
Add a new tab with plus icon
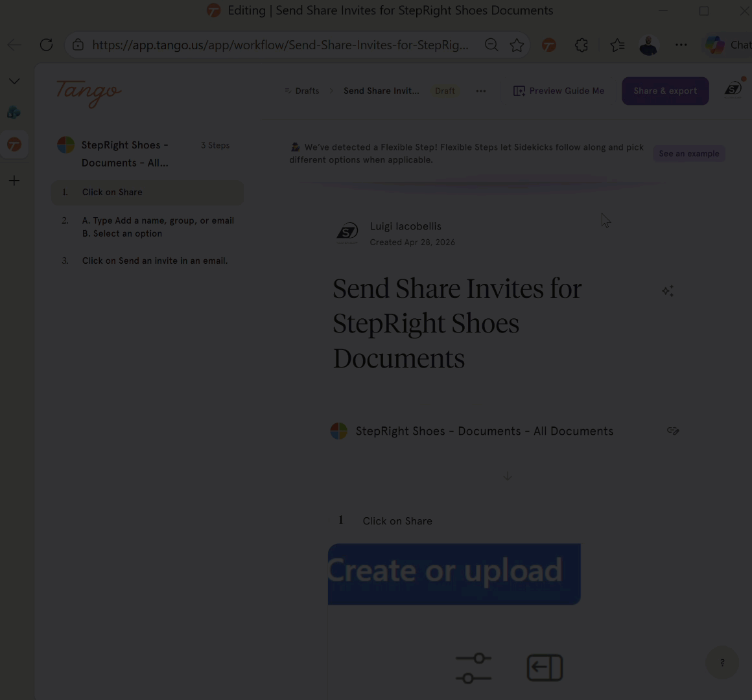[14, 181]
